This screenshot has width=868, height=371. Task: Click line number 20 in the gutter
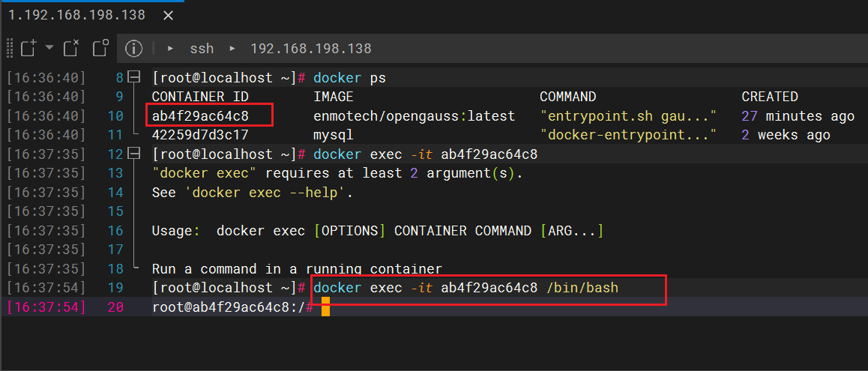[115, 307]
